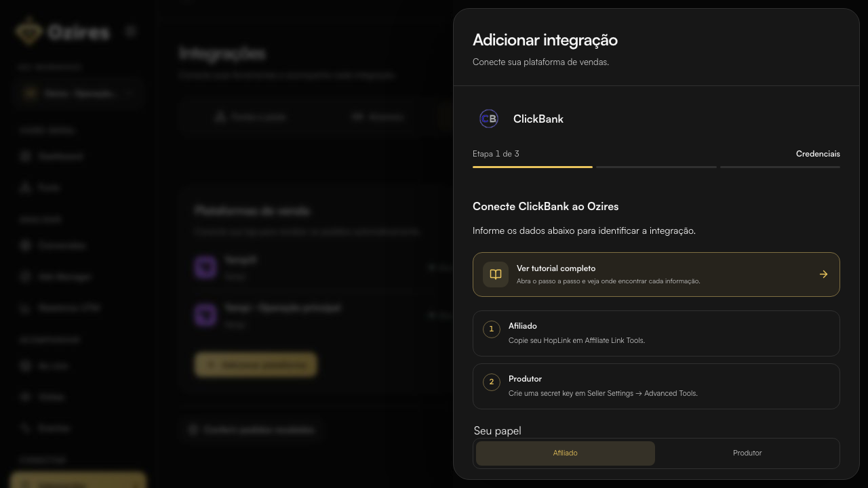
Task: Click the first step progress bar segment
Action: click(532, 167)
